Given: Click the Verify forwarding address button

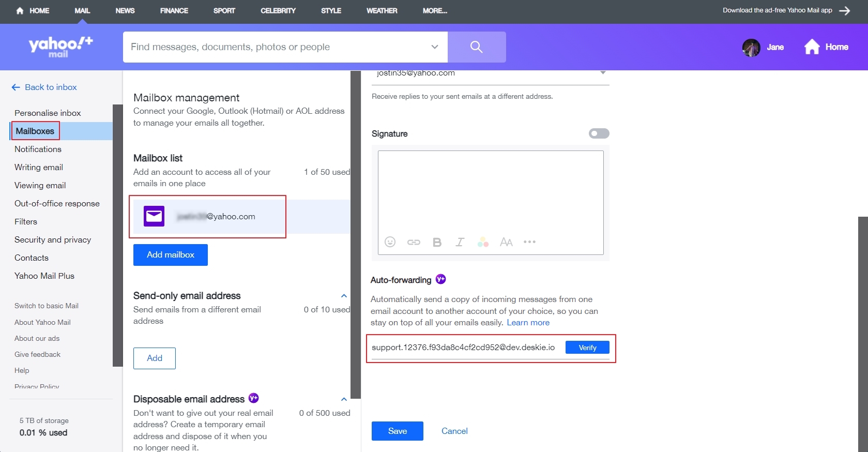Looking at the screenshot, I should tap(587, 348).
